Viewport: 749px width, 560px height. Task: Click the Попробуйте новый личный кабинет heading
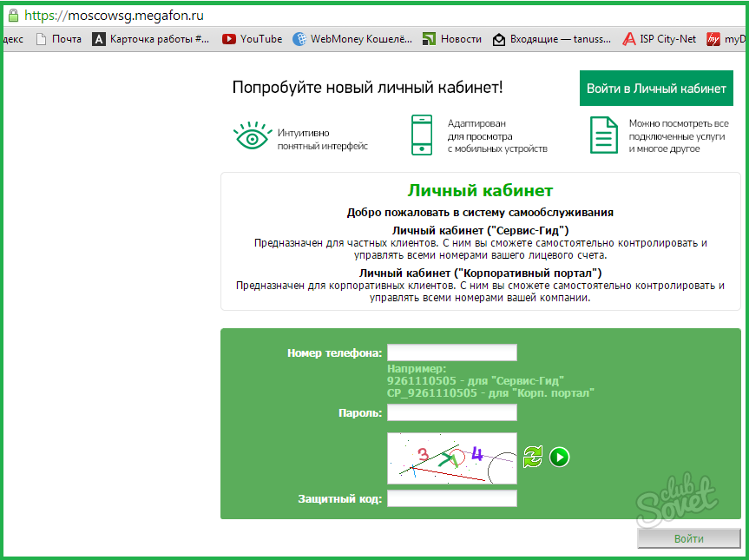tap(367, 88)
